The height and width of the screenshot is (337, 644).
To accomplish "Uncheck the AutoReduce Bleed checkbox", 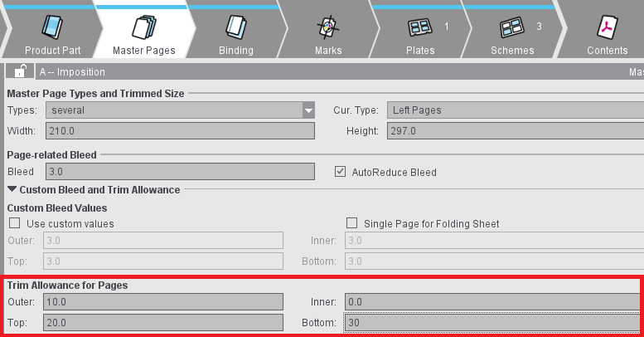I will click(x=340, y=172).
